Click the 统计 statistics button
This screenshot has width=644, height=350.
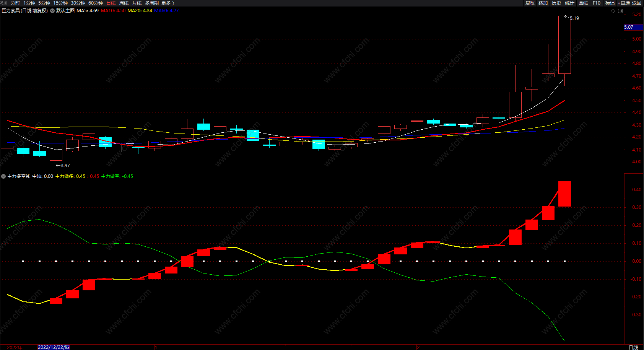pyautogui.click(x=570, y=3)
